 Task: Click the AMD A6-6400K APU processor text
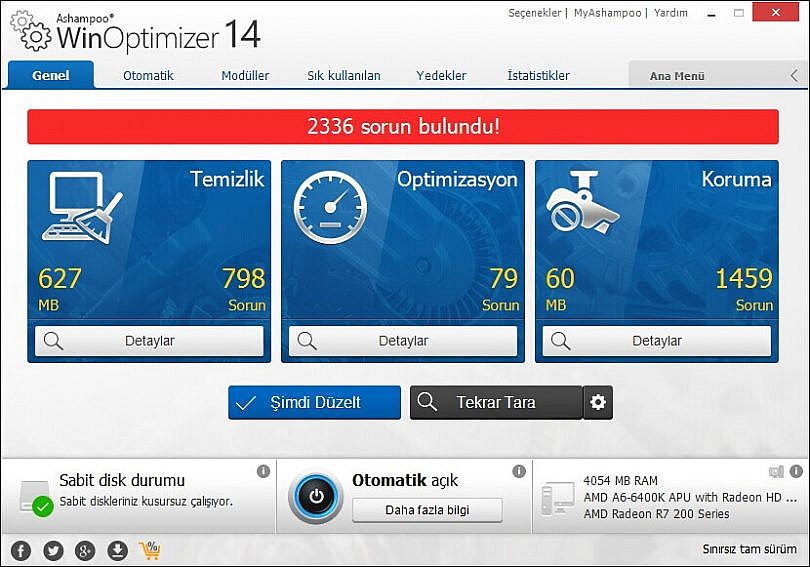click(690, 497)
